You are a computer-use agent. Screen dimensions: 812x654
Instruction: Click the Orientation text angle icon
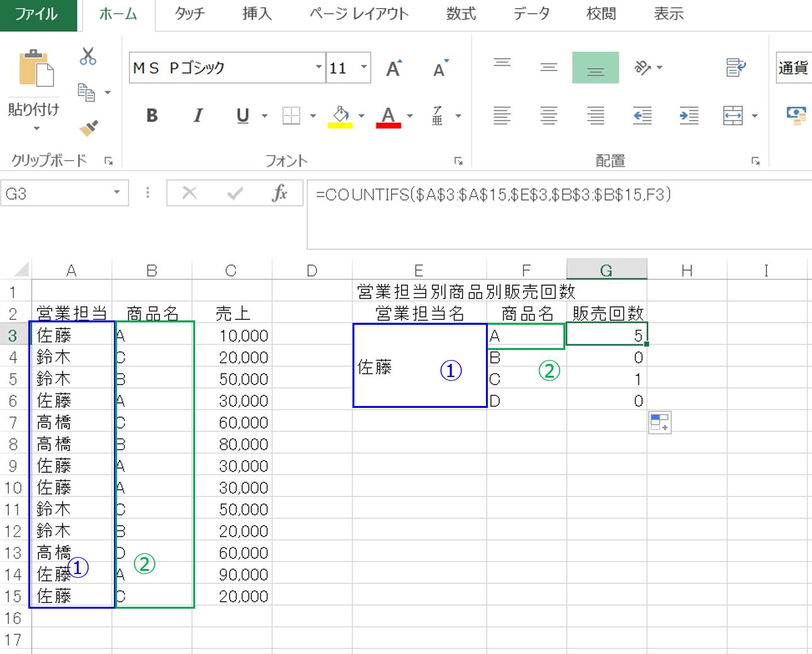coord(642,67)
